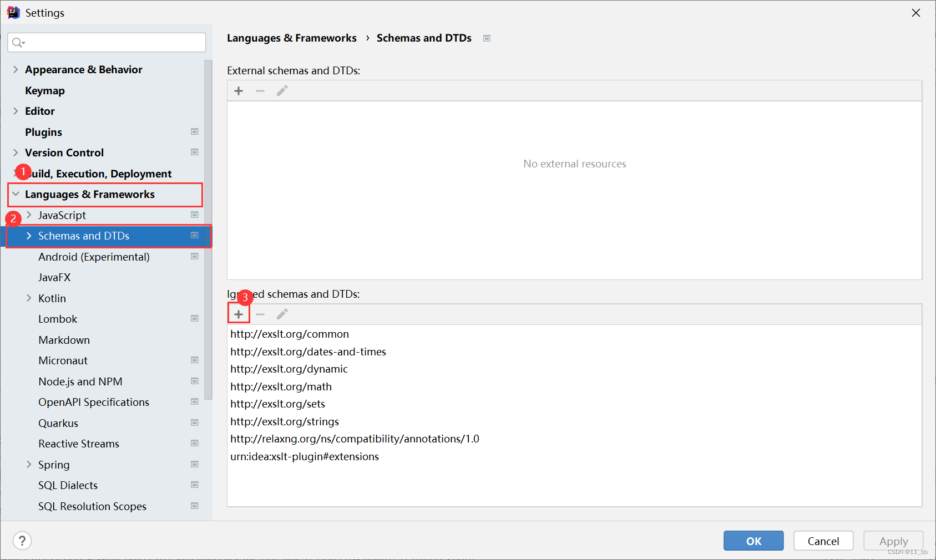Expand the Spring node arrow
936x560 pixels.
tap(29, 464)
